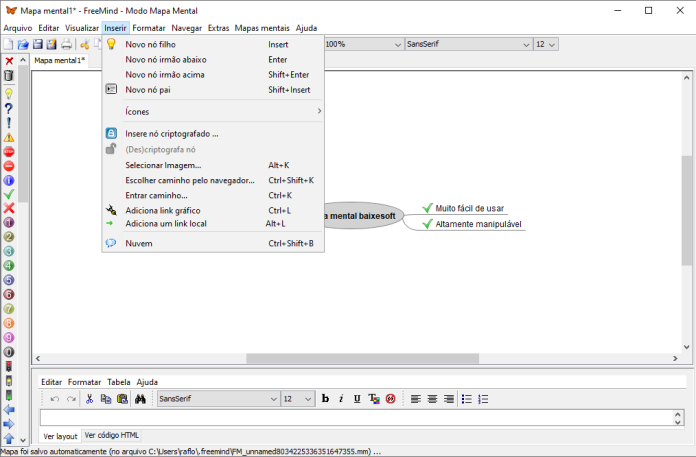
Task: Select the node Altamente manipulável
Action: click(x=472, y=224)
